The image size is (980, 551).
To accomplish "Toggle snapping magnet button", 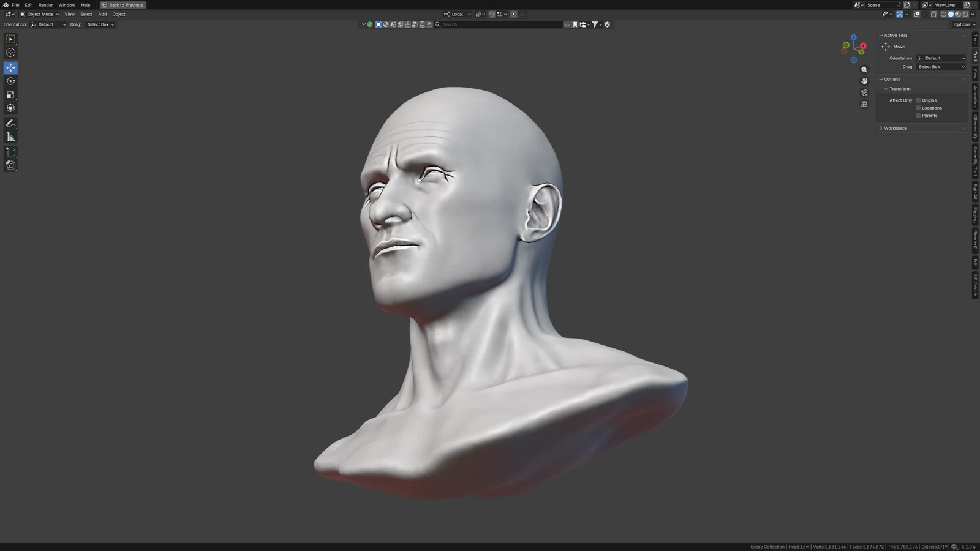I will tap(492, 14).
